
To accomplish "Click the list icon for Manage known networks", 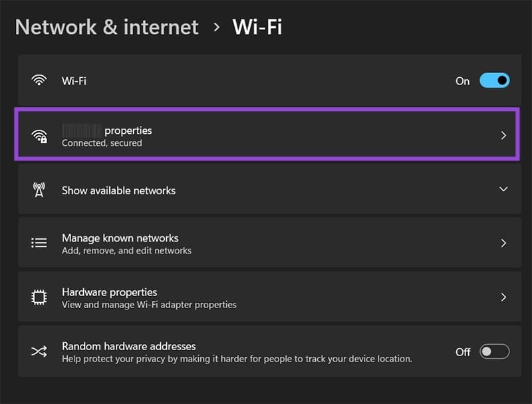I will pyautogui.click(x=39, y=243).
